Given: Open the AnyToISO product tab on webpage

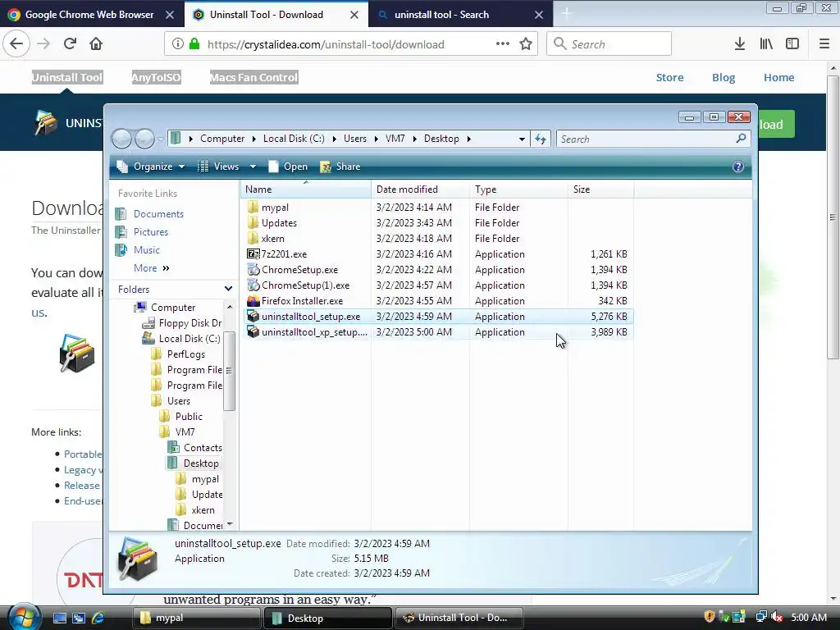Looking at the screenshot, I should (x=156, y=77).
